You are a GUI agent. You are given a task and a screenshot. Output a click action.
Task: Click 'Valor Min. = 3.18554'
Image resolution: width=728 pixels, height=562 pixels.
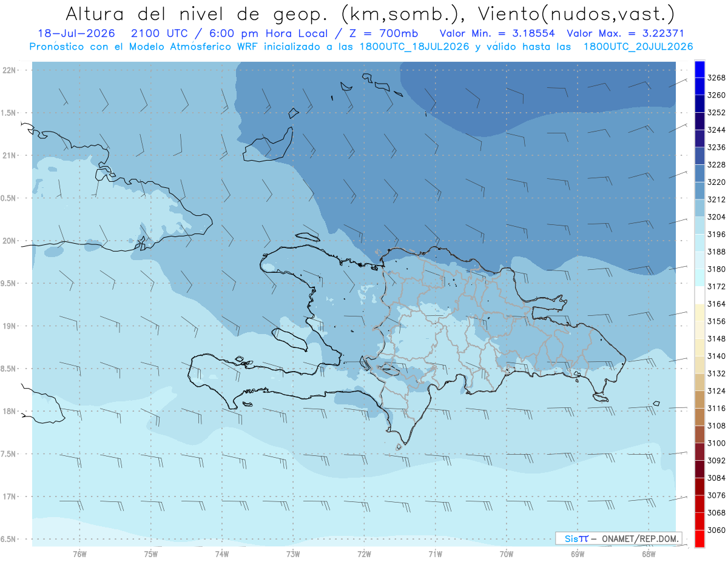click(497, 34)
